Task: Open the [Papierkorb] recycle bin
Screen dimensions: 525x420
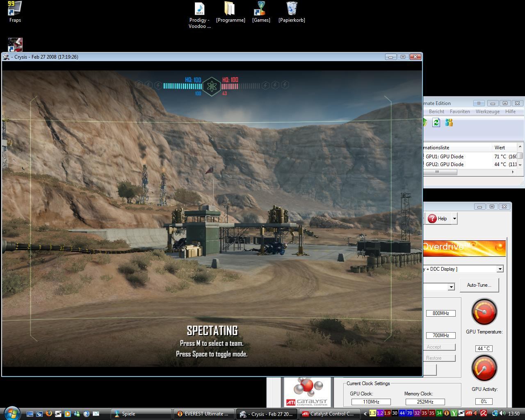Action: [292, 12]
